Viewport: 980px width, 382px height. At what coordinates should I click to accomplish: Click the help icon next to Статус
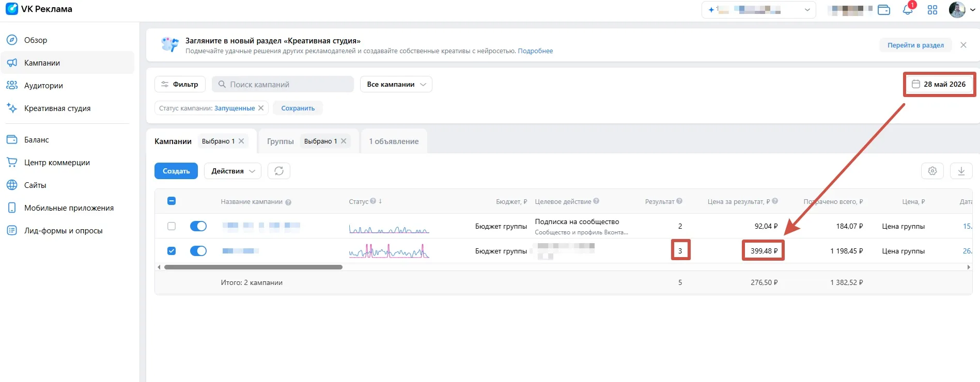click(373, 201)
